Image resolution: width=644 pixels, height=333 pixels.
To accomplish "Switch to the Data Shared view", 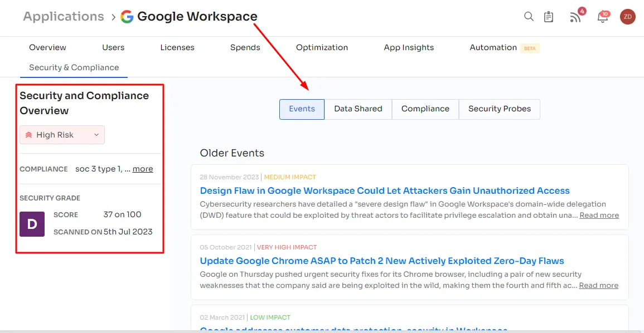I will click(x=358, y=109).
